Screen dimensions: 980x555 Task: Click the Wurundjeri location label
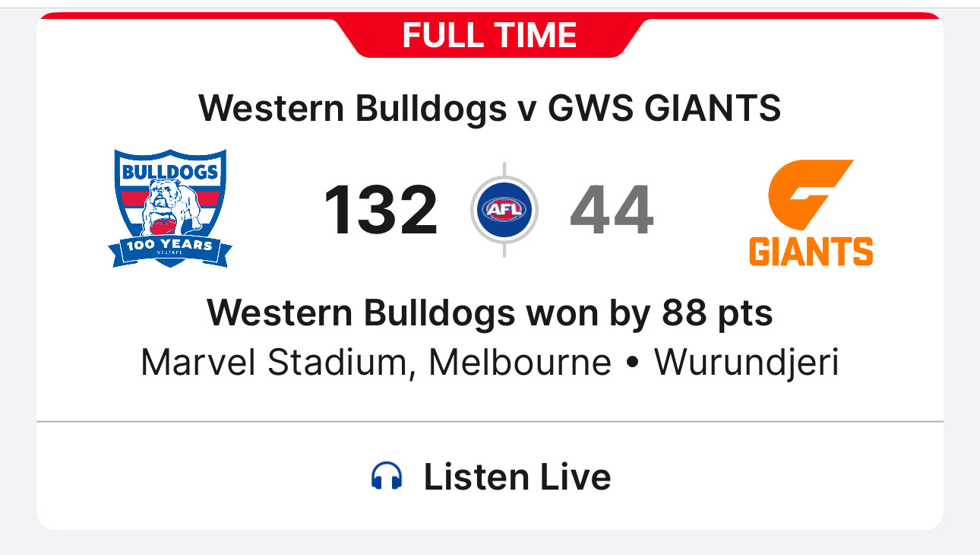[747, 363]
